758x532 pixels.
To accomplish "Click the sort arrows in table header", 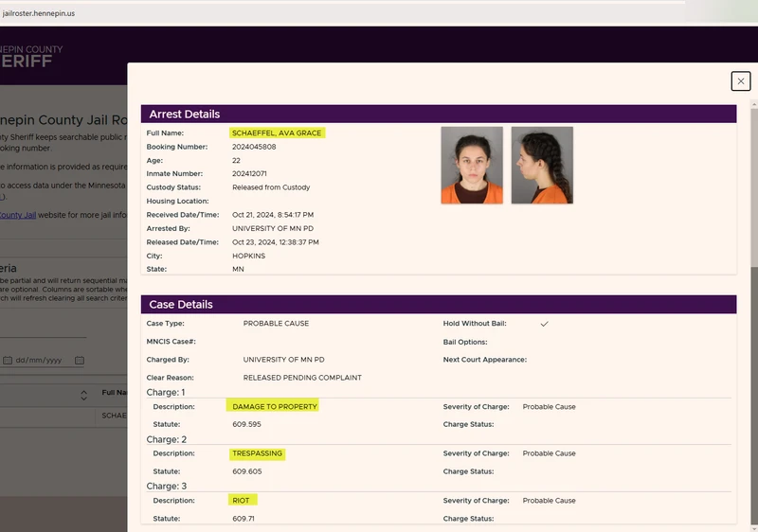I will [x=83, y=396].
